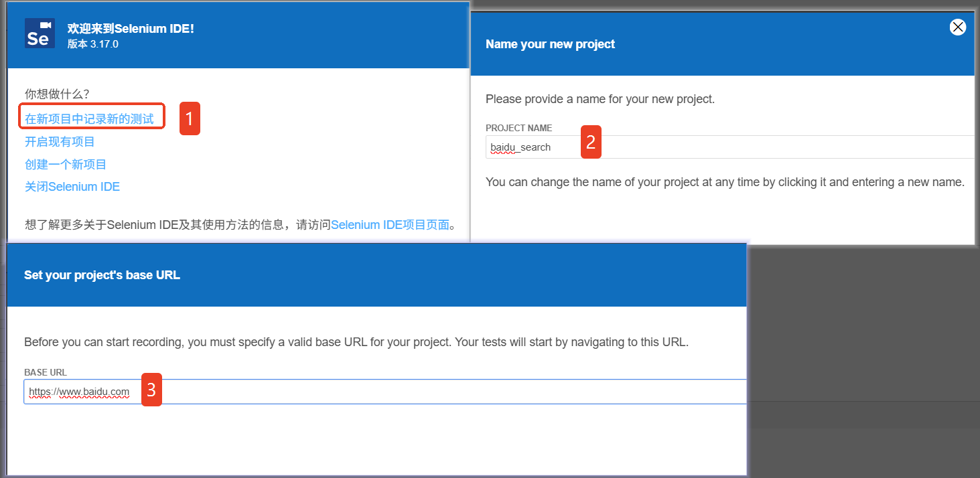Click 'Set your project's base URL' heading
This screenshot has width=980, height=478.
102,275
